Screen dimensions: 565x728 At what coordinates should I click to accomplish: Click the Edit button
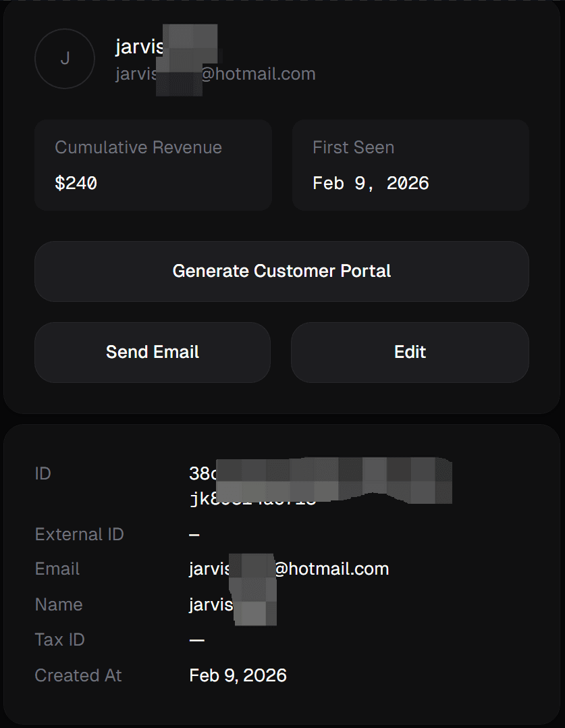pyautogui.click(x=410, y=352)
